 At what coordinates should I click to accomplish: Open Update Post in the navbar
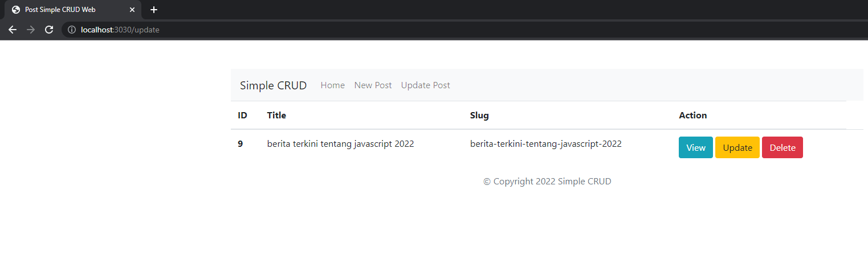point(426,85)
